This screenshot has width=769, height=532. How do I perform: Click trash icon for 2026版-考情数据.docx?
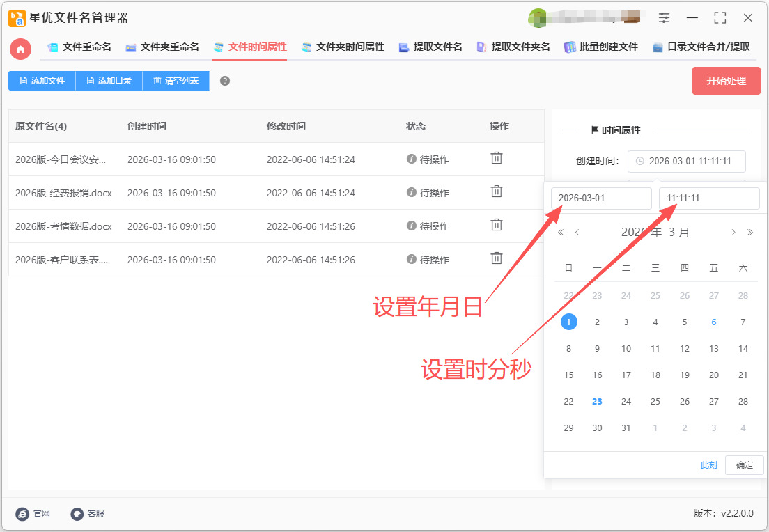coord(497,225)
